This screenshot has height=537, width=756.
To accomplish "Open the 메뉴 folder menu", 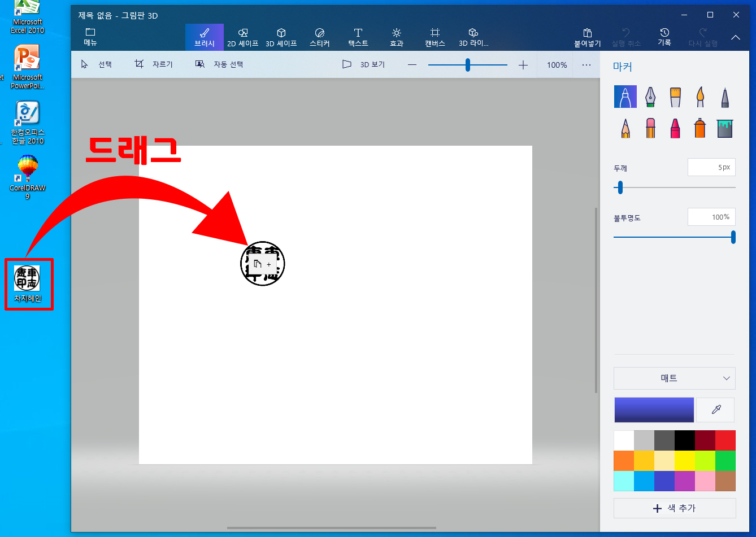I will tap(90, 37).
